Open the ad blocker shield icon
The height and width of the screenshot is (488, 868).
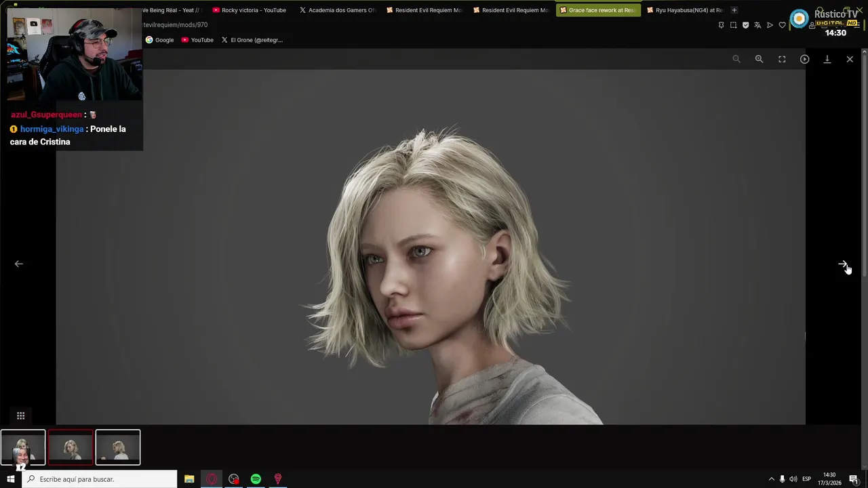pos(745,25)
